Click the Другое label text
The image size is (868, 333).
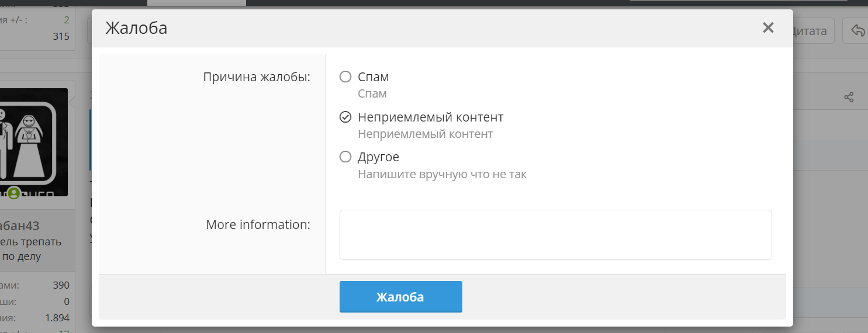[x=379, y=157]
